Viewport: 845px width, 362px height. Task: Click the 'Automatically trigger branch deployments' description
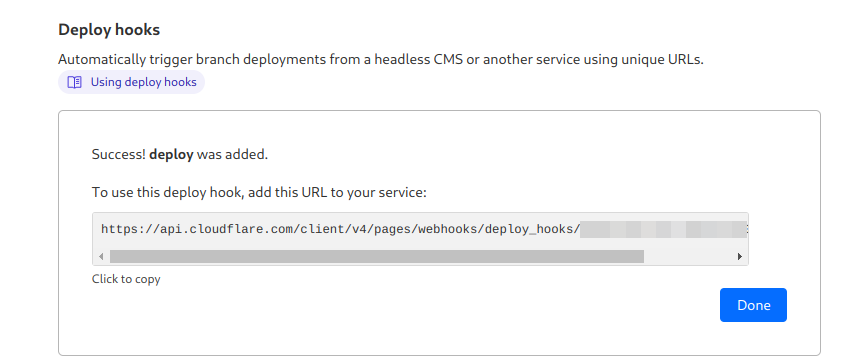click(x=381, y=59)
